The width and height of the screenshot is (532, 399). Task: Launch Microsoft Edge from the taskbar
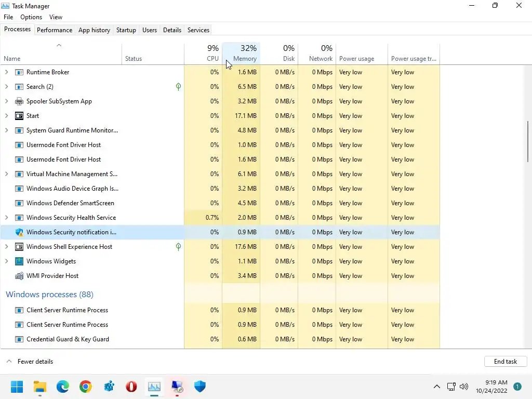coord(63,387)
